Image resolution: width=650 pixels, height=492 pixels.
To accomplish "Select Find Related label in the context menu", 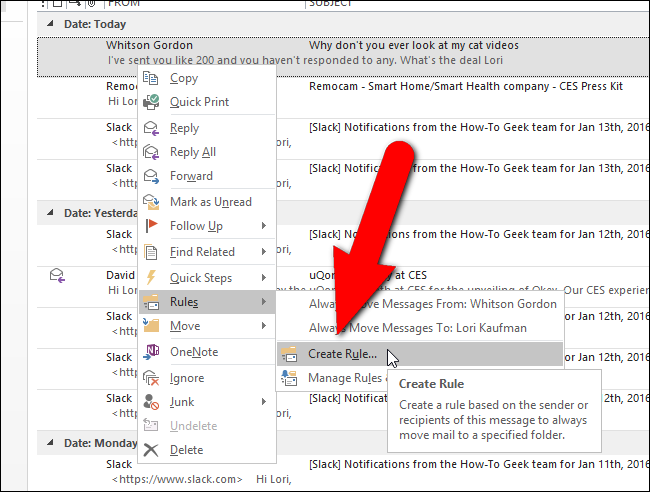I will (x=202, y=252).
